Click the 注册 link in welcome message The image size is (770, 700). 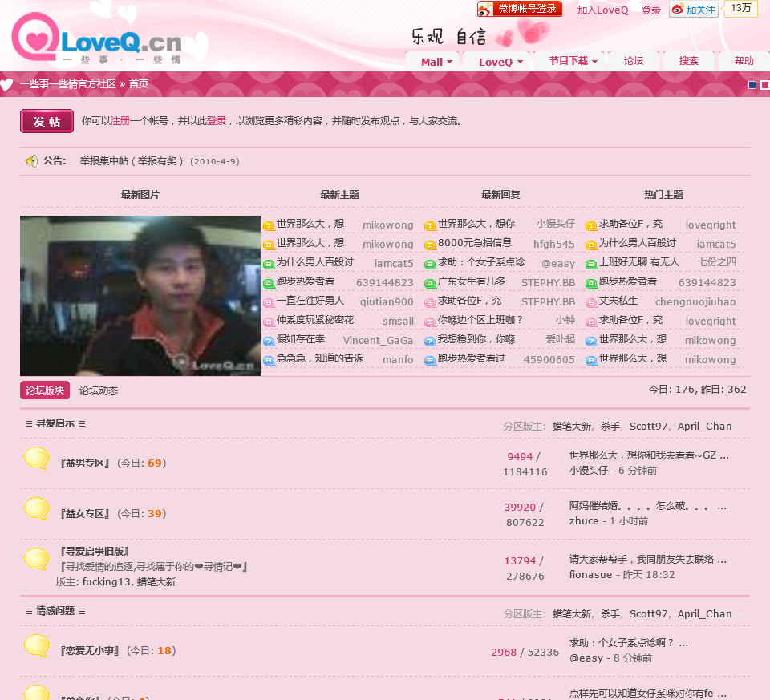pyautogui.click(x=120, y=121)
